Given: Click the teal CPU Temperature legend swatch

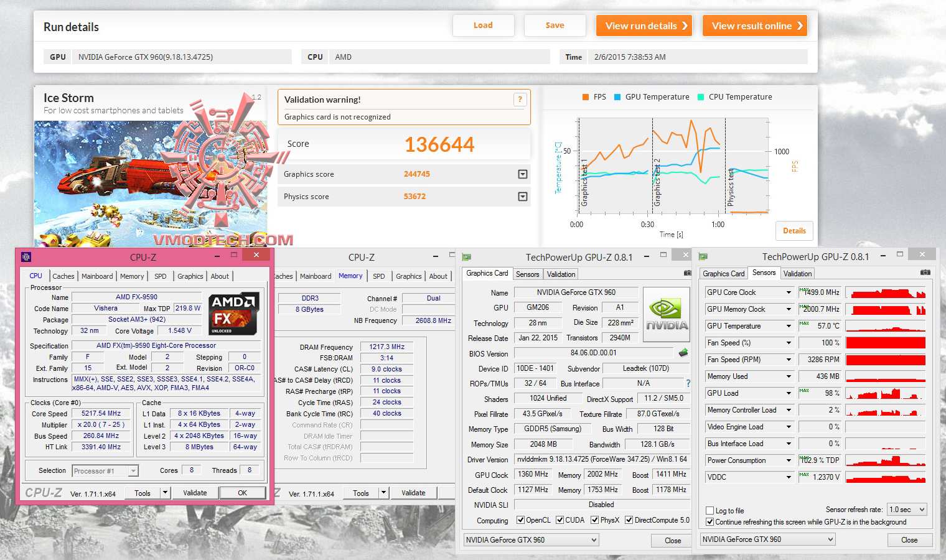Looking at the screenshot, I should coord(701,97).
